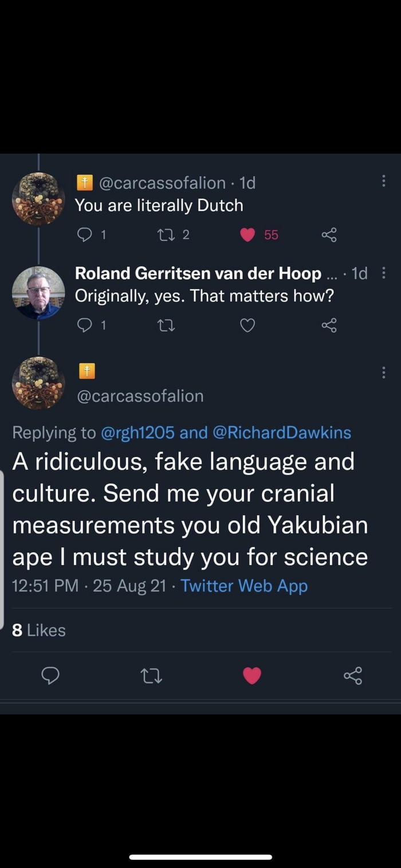The image size is (401, 868).
Task: Retweet the main tweet from the bottom bar
Action: click(x=152, y=676)
